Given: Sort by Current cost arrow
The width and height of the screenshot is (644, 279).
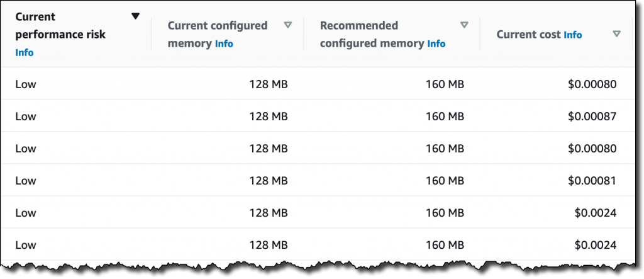Looking at the screenshot, I should click(x=616, y=34).
